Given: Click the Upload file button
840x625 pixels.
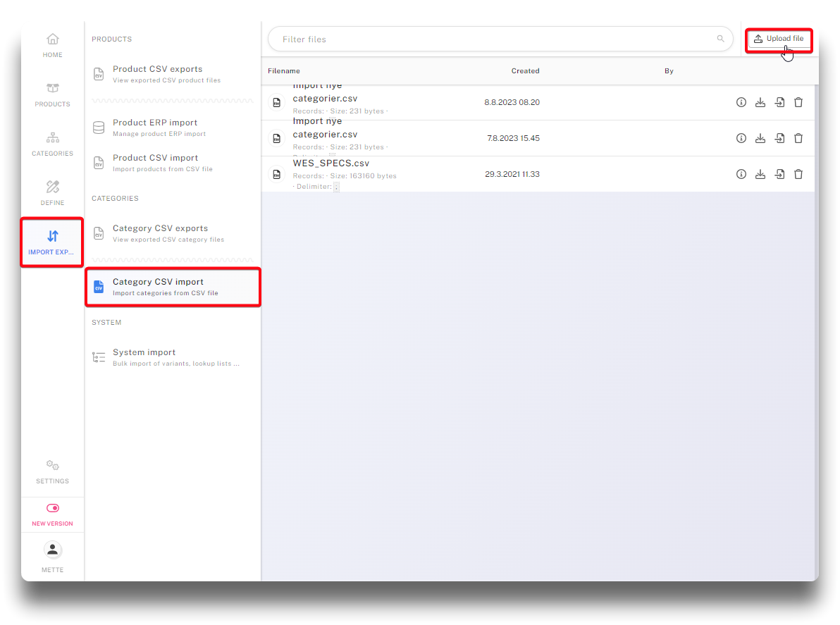Looking at the screenshot, I should click(x=778, y=39).
